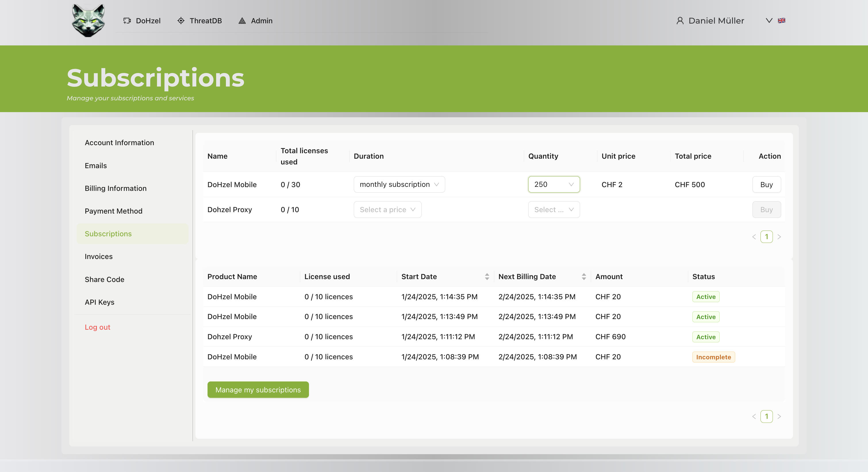This screenshot has height=472, width=868.
Task: Click Active status on Dohzel Proxy row
Action: (x=706, y=337)
